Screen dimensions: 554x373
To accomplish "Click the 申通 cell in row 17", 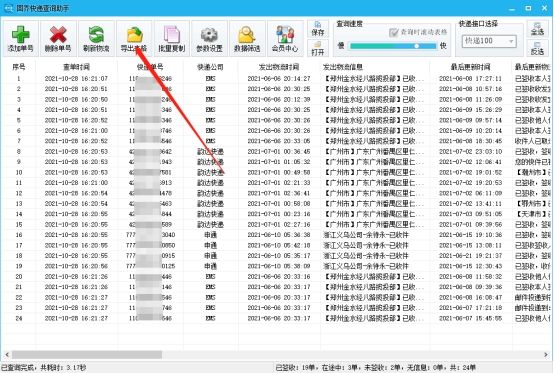I will pyautogui.click(x=211, y=245).
